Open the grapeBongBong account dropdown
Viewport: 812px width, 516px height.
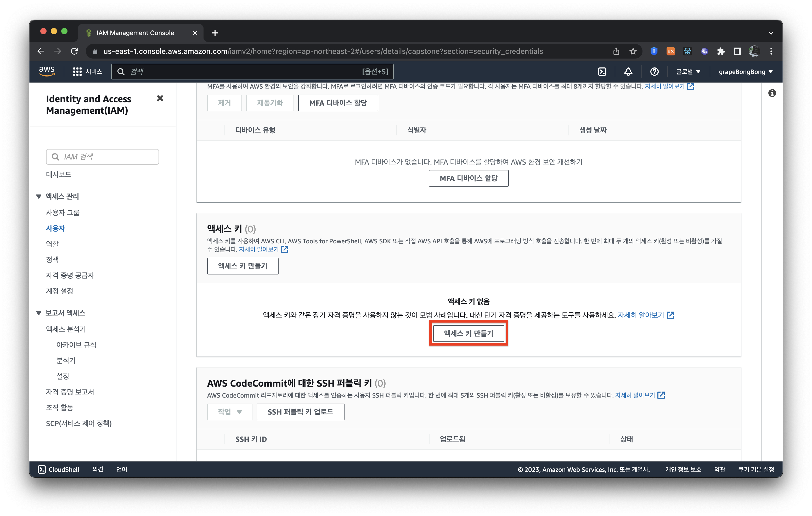[745, 71]
